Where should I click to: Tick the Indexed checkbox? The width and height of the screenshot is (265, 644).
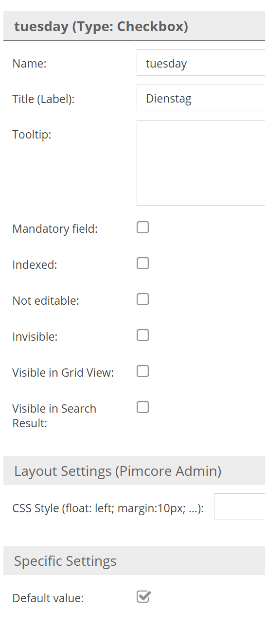(x=142, y=263)
